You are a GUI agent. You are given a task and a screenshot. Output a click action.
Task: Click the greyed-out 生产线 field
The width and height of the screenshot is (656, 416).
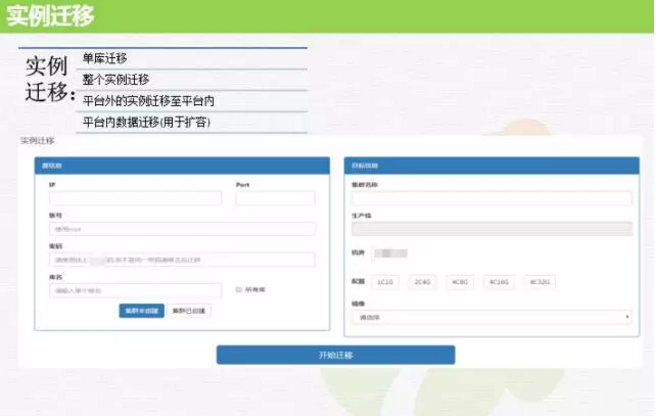coord(492,229)
